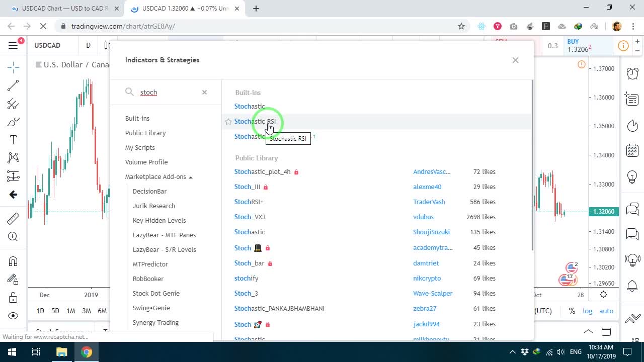Open the watchlist and details panel
The image size is (644, 362).
[632, 99]
